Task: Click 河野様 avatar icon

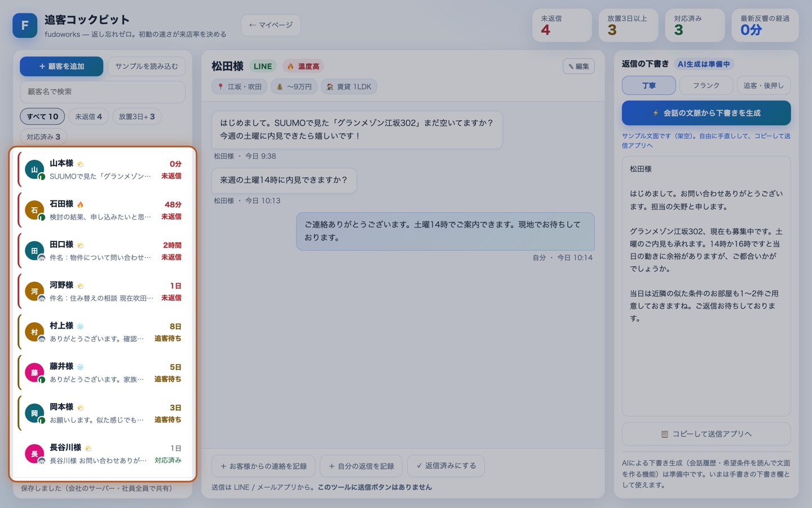Action: (x=34, y=291)
